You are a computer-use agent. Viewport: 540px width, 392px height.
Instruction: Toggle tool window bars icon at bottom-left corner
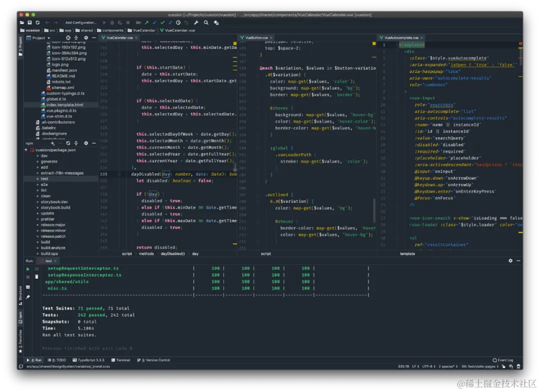tap(21, 367)
